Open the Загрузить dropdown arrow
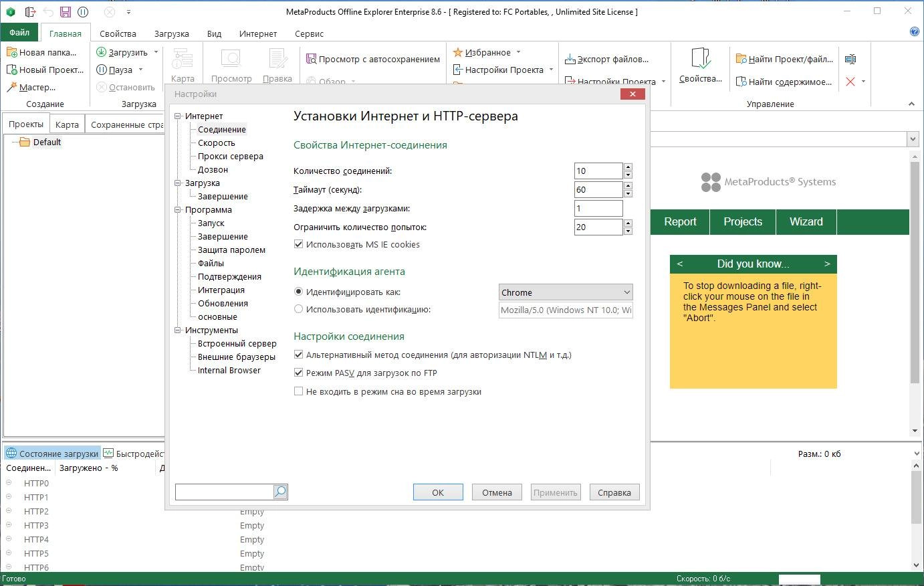Image resolution: width=924 pixels, height=586 pixels. point(156,52)
